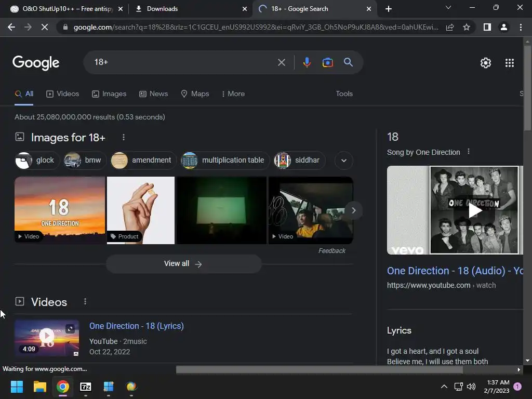Viewport: 532px width, 399px height.
Task: Filter images by the glock chip
Action: [x=37, y=160]
